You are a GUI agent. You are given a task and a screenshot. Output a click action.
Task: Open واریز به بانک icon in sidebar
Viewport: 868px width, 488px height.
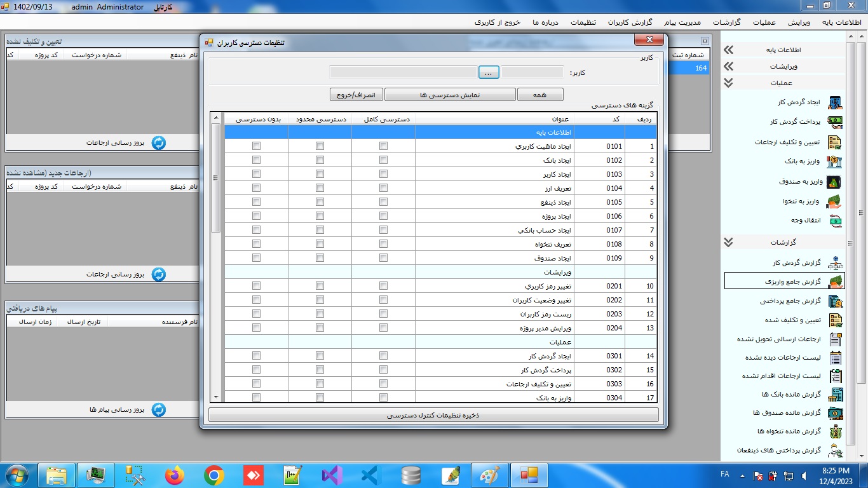click(835, 162)
